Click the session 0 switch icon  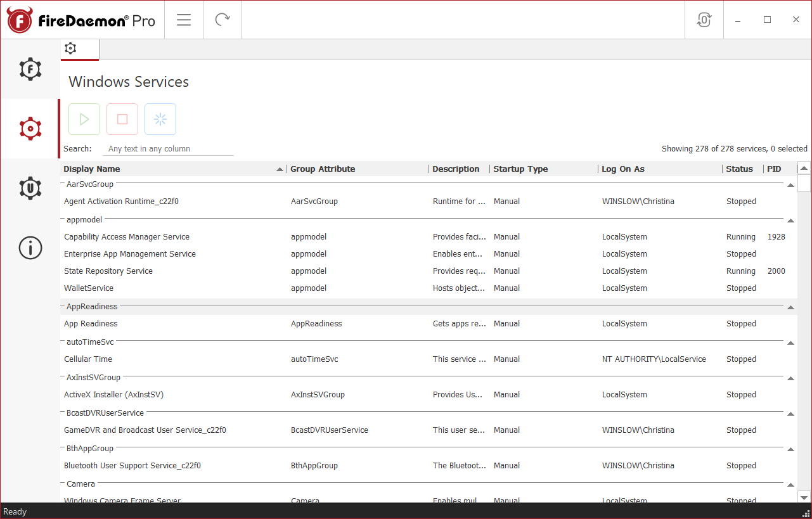coord(704,20)
